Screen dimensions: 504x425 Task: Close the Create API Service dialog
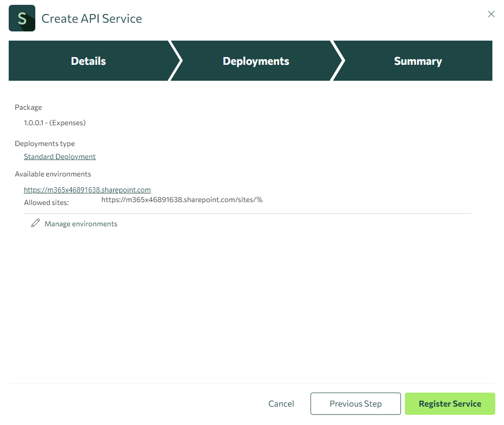tap(491, 15)
